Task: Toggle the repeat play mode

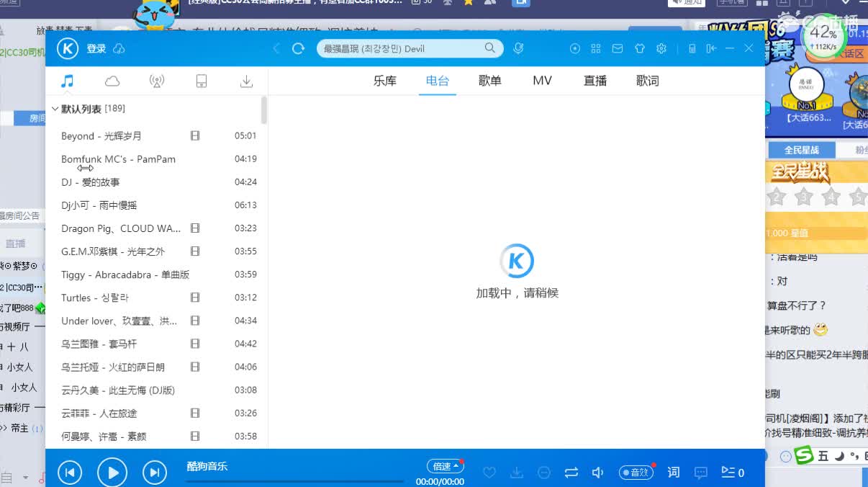Action: click(571, 473)
